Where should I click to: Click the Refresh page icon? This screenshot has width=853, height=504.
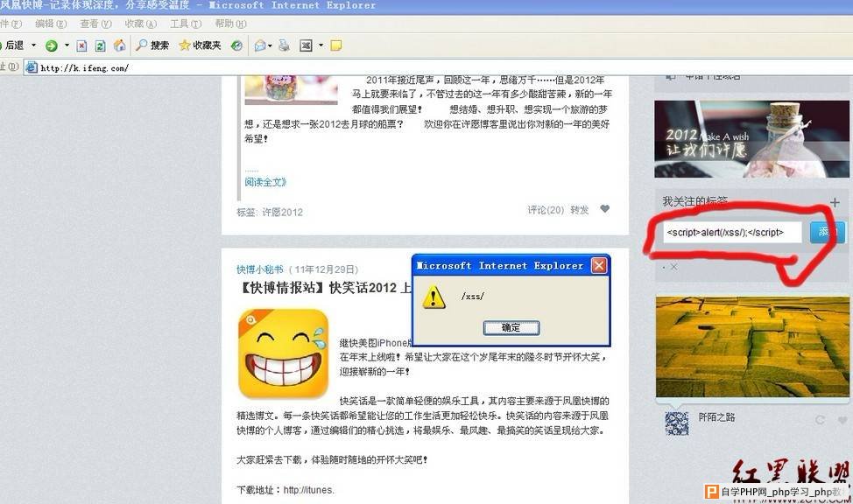pyautogui.click(x=100, y=45)
